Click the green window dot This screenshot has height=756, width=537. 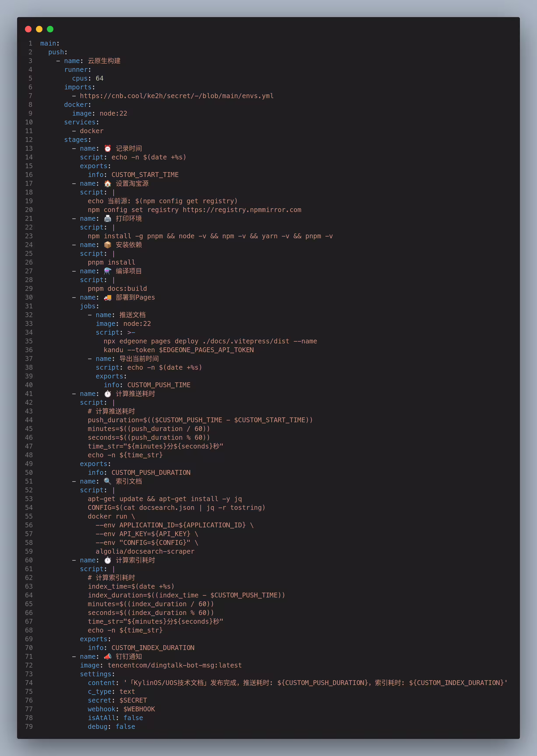click(50, 29)
